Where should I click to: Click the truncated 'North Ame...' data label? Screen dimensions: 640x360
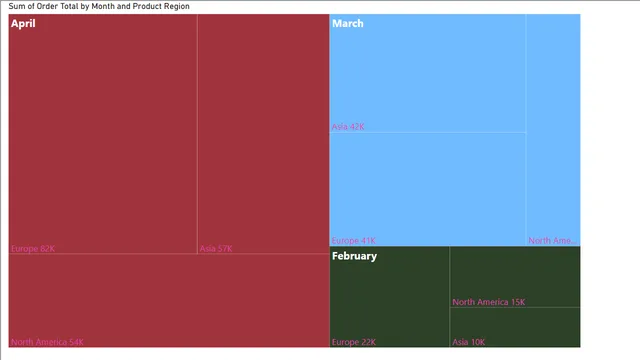coord(553,241)
